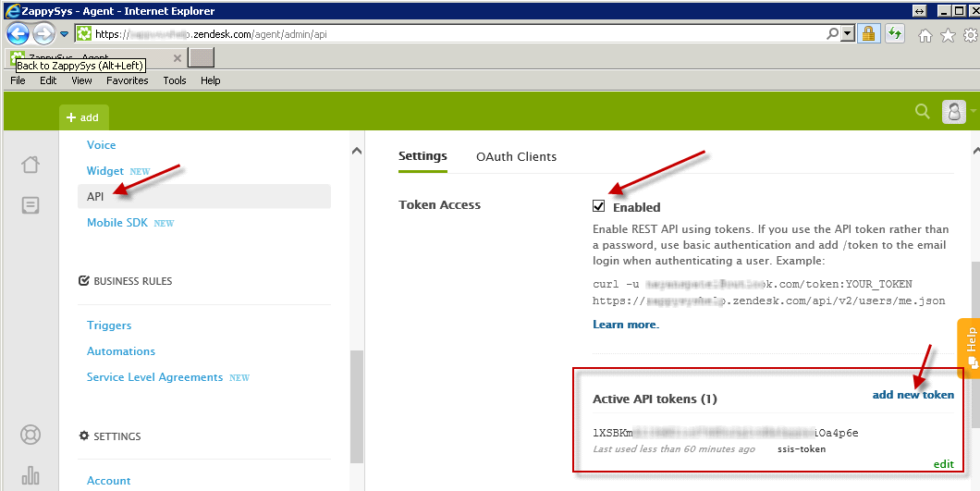This screenshot has width=980, height=491.
Task: Click the browser Forward arrow button
Action: coord(43,34)
